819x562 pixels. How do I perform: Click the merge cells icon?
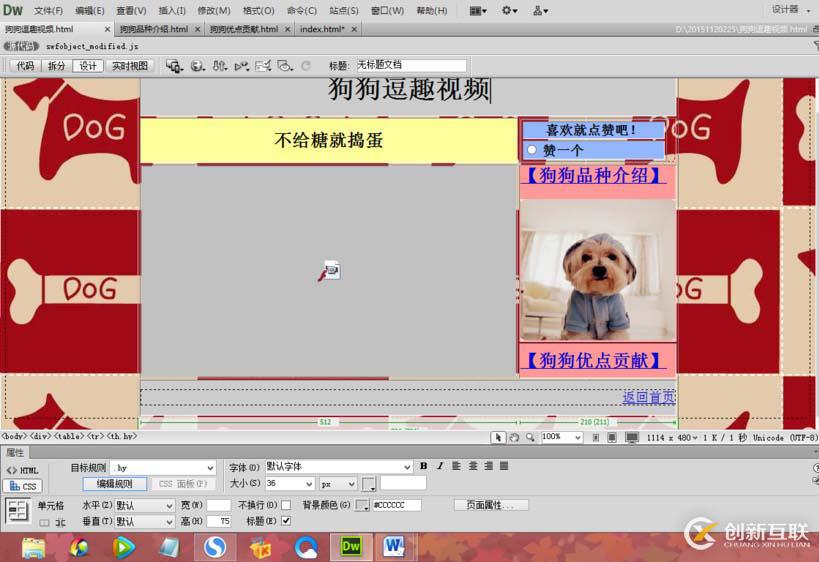coord(45,522)
